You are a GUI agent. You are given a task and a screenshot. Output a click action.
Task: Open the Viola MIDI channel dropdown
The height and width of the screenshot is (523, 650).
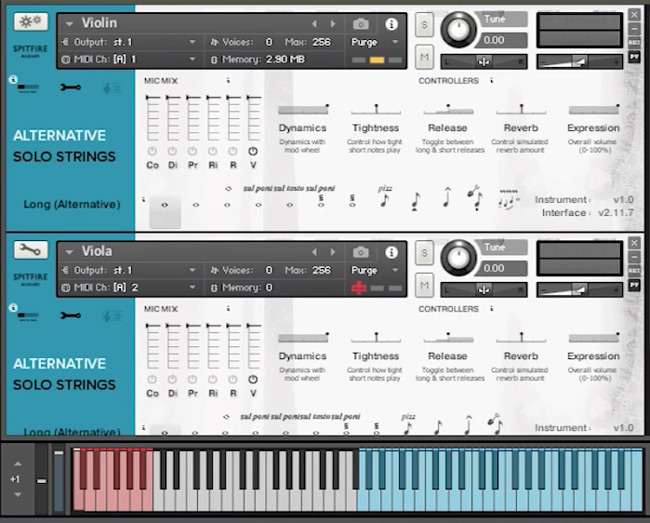(130, 288)
